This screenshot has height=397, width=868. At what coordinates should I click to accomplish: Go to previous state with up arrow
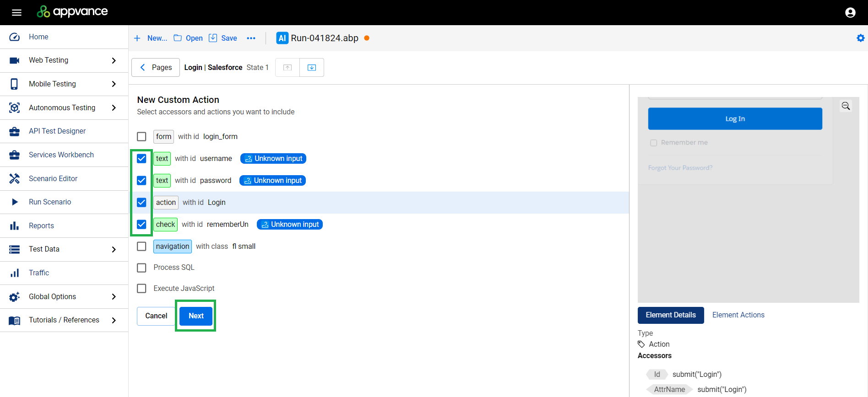point(288,68)
